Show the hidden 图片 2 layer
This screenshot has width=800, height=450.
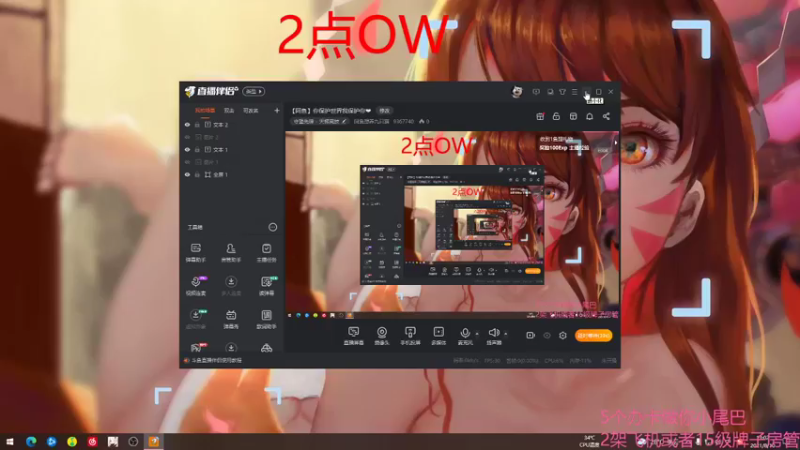pyautogui.click(x=187, y=137)
